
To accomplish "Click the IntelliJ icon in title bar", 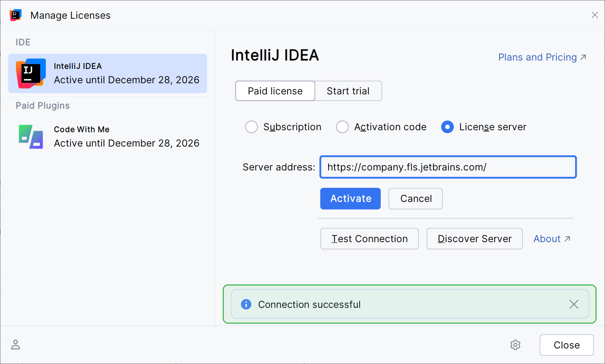I will pos(16,15).
